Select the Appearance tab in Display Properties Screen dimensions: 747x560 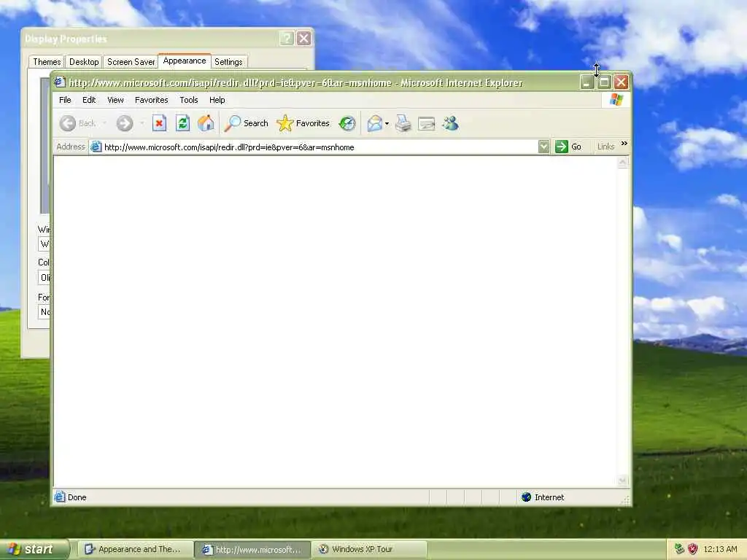(x=185, y=61)
